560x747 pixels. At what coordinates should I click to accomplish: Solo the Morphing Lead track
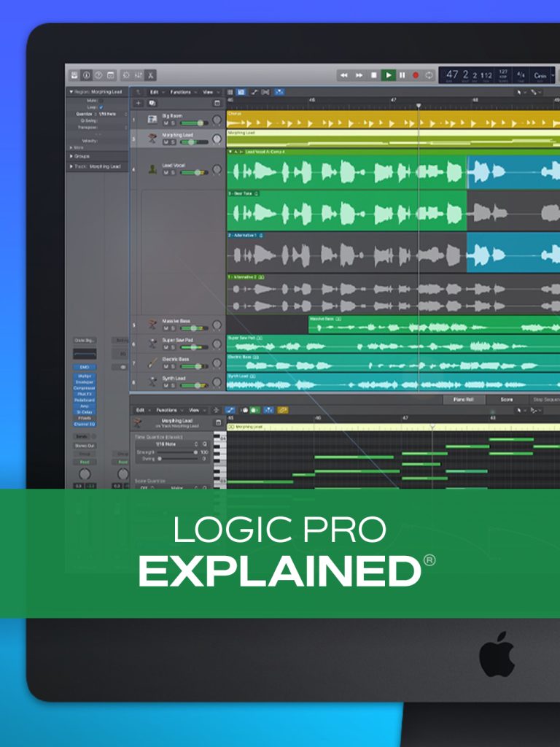[x=173, y=142]
